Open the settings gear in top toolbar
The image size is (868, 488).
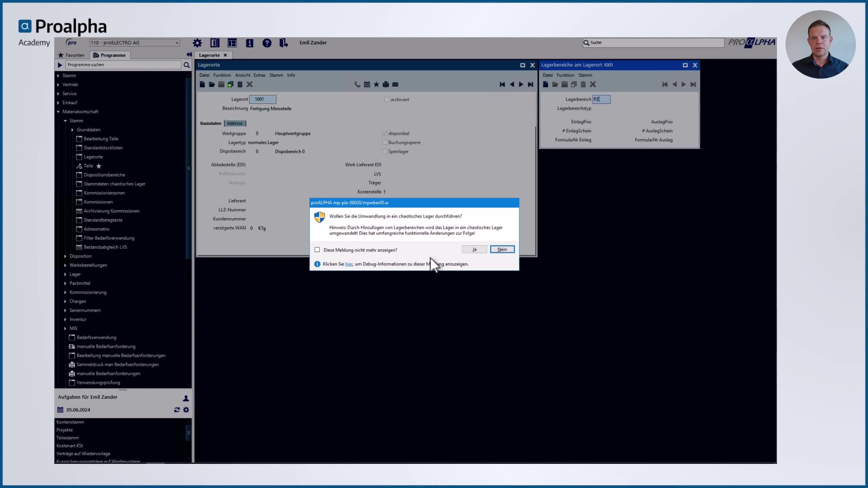click(x=197, y=43)
